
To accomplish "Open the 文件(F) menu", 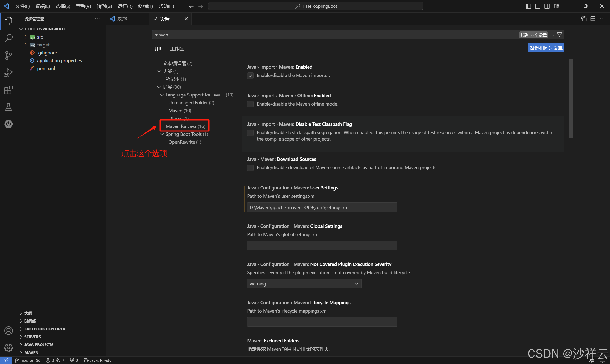I will [x=22, y=6].
